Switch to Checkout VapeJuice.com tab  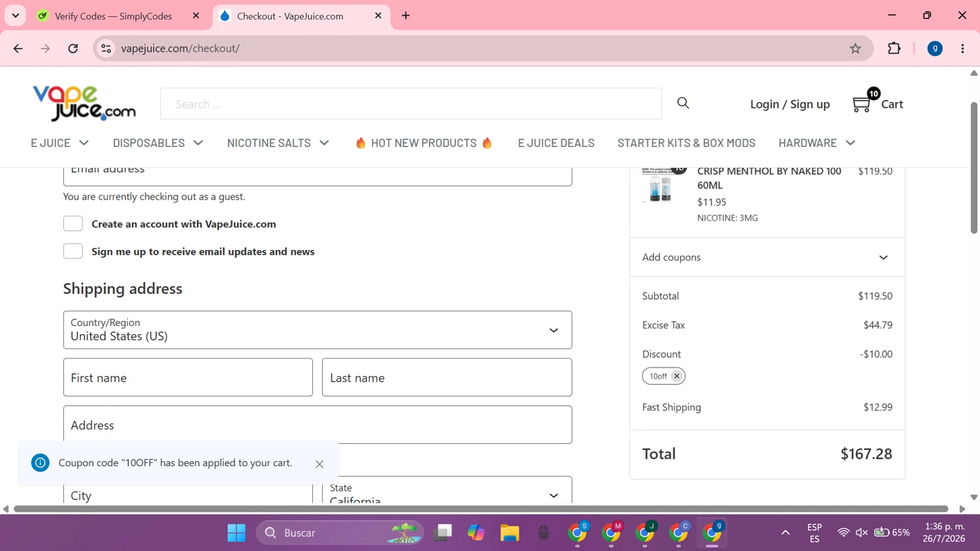point(301,16)
